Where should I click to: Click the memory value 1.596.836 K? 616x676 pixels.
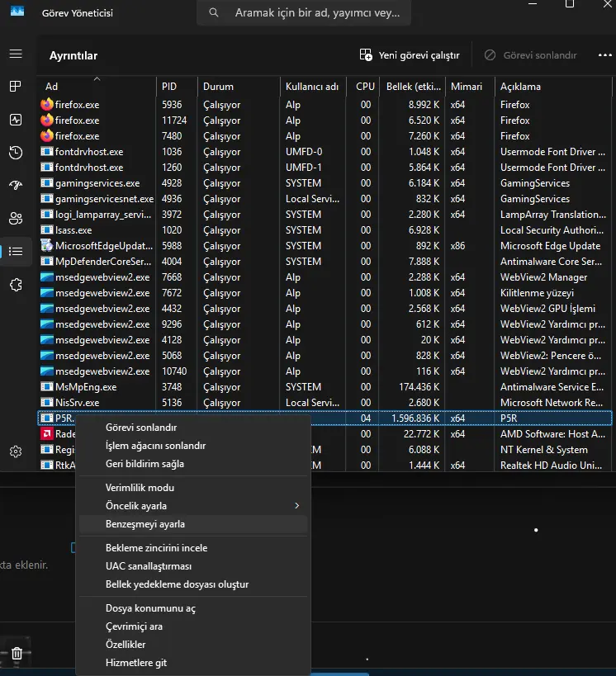(415, 418)
